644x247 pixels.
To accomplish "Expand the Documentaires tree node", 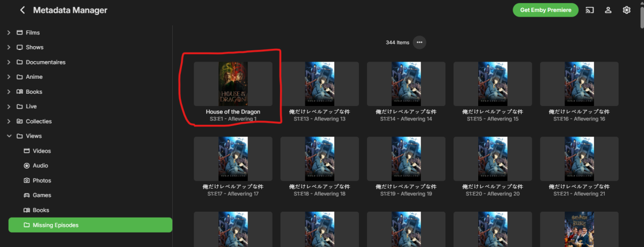I will click(x=9, y=62).
